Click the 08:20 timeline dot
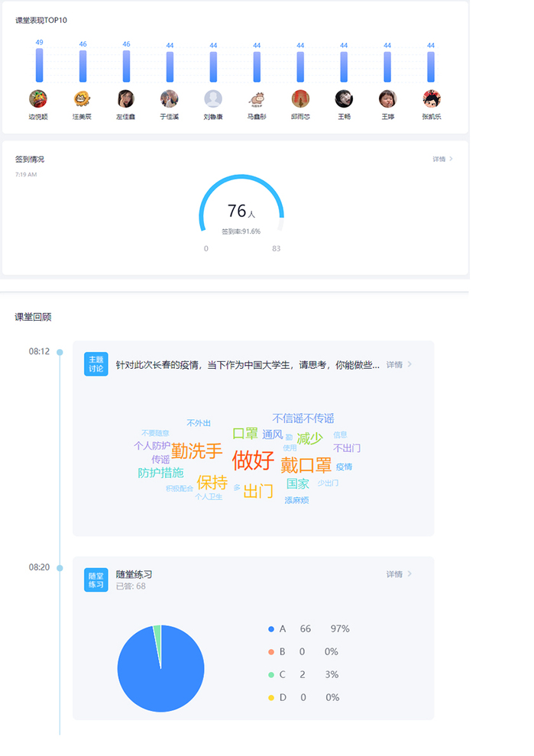Image resolution: width=534 pixels, height=756 pixels. [x=60, y=567]
